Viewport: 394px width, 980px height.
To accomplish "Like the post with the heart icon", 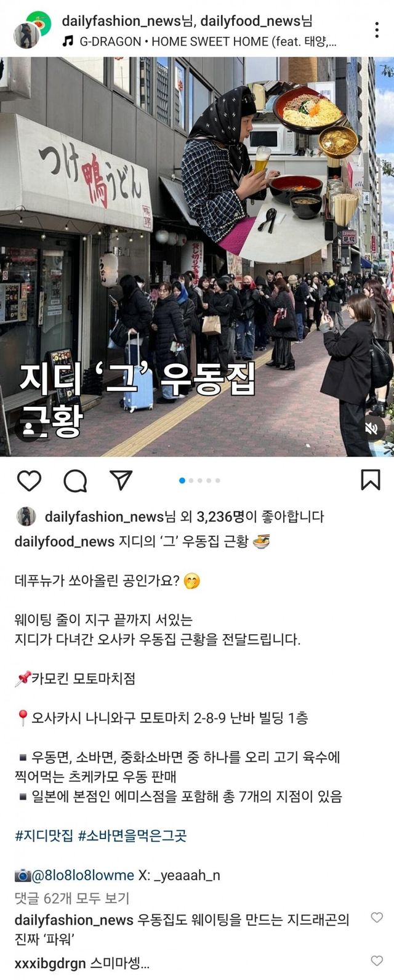I will click(x=29, y=481).
